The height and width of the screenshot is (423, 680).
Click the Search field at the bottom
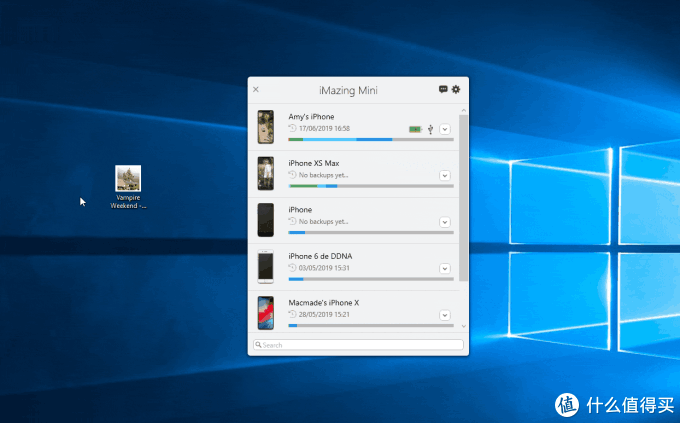pos(358,345)
